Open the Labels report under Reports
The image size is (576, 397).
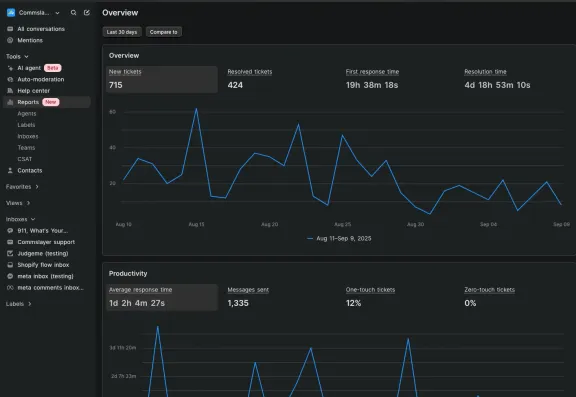26,125
